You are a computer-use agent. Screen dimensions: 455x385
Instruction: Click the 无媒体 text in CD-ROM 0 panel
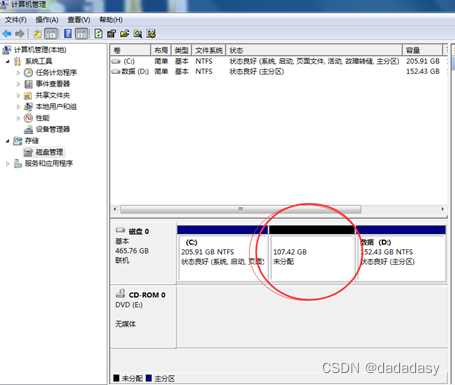[x=126, y=324]
